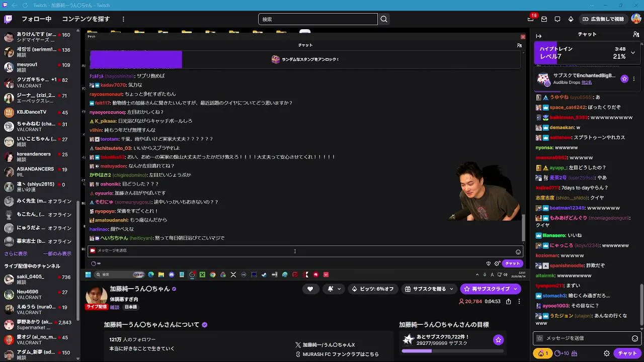The height and width of the screenshot is (362, 644).
Task: Open the emote picker in the streamed chat
Action: (x=518, y=252)
